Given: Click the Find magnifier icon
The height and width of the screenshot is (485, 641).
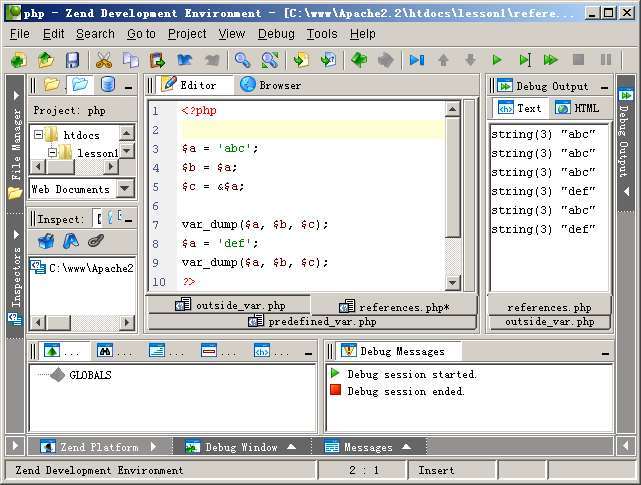Looking at the screenshot, I should click(242, 60).
